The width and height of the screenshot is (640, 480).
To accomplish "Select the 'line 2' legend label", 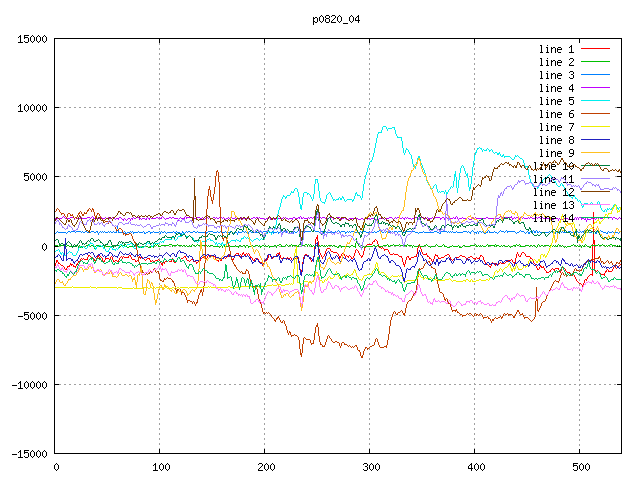I will coord(556,62).
